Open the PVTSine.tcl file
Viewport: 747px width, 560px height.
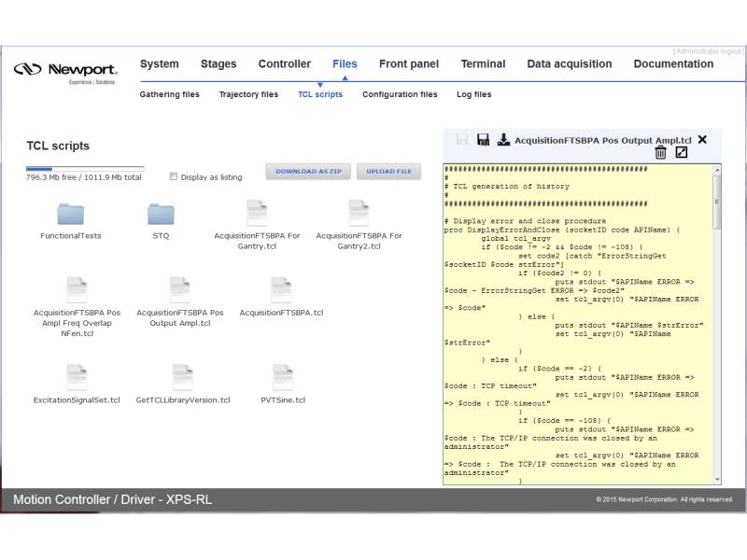(283, 377)
